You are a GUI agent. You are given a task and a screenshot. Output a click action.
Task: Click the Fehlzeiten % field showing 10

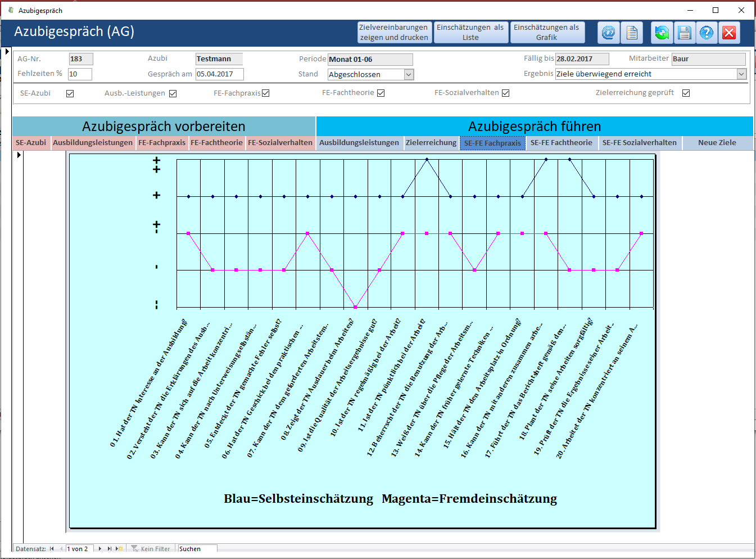(80, 74)
